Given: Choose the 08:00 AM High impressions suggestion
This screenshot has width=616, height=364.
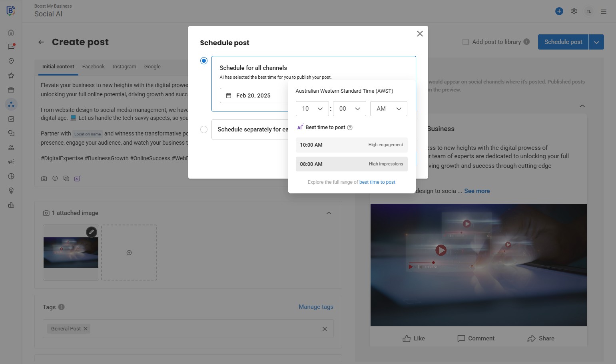Looking at the screenshot, I should click(351, 164).
